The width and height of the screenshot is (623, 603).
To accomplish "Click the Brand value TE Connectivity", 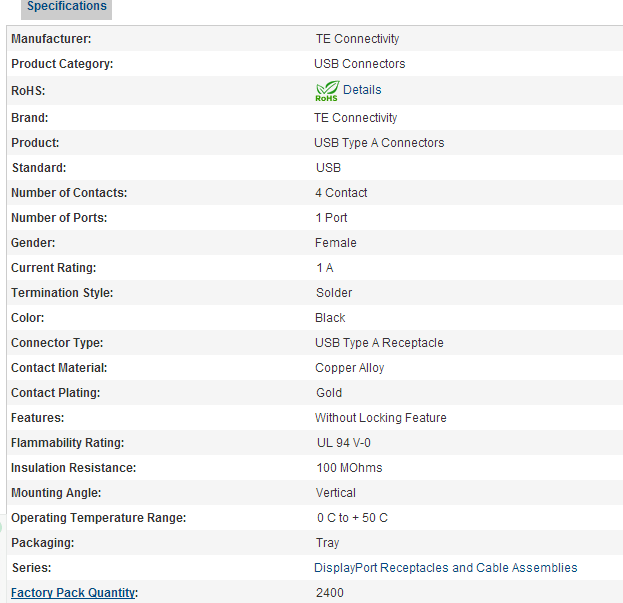I will tap(356, 118).
